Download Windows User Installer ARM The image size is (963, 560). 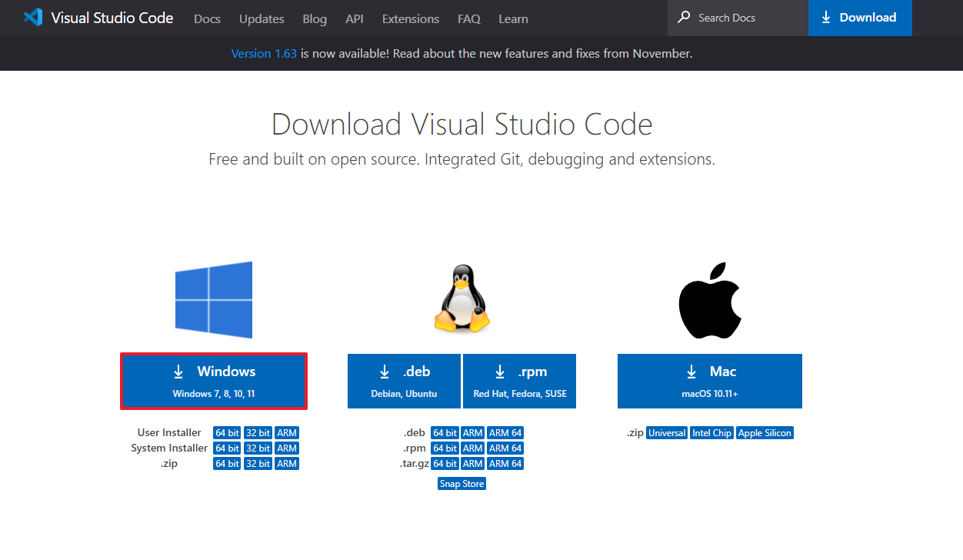(287, 433)
